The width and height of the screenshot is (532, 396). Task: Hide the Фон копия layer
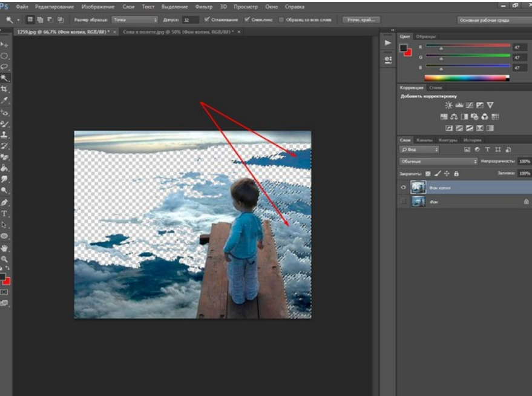point(403,187)
